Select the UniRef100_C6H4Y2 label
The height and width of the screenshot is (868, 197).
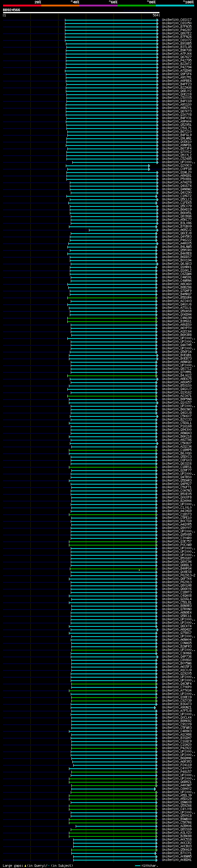[177, 789]
